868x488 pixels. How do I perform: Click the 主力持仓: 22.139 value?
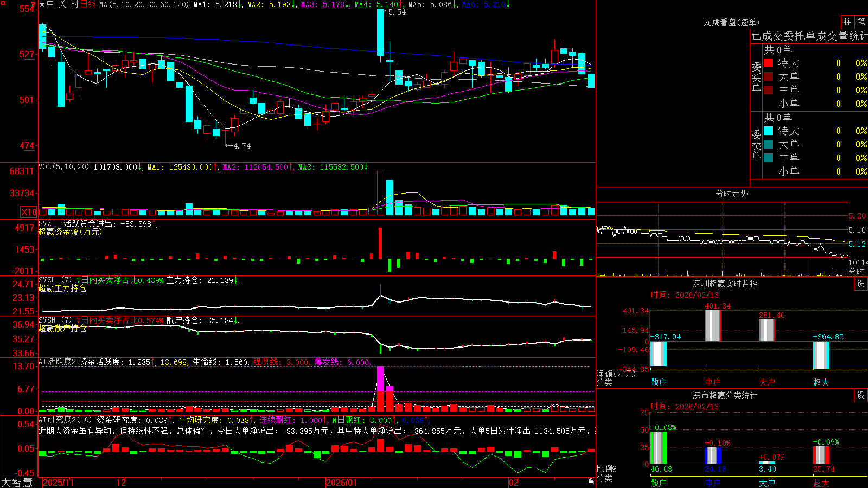point(203,280)
